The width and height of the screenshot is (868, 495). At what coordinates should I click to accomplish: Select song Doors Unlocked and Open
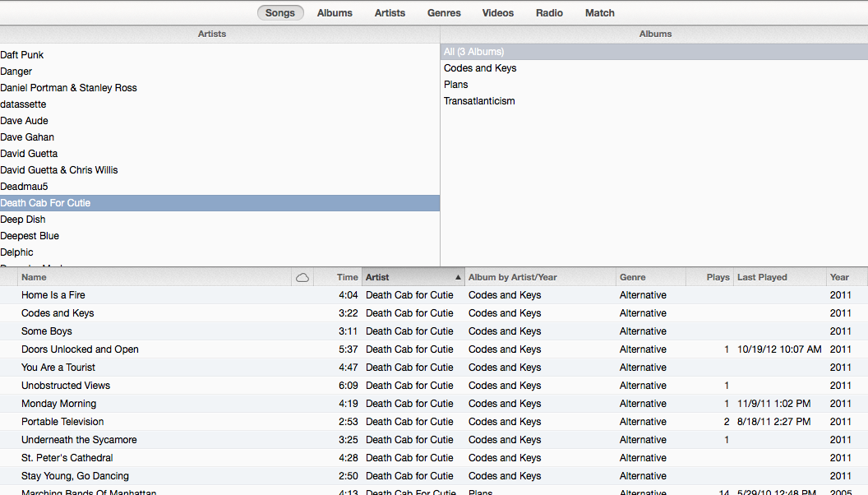tap(434, 349)
